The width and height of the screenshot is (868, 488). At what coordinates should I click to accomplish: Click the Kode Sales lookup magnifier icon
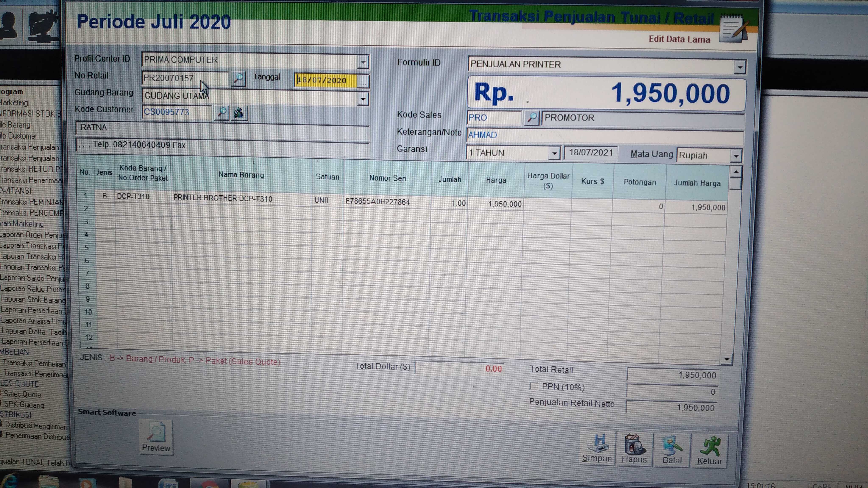[532, 118]
